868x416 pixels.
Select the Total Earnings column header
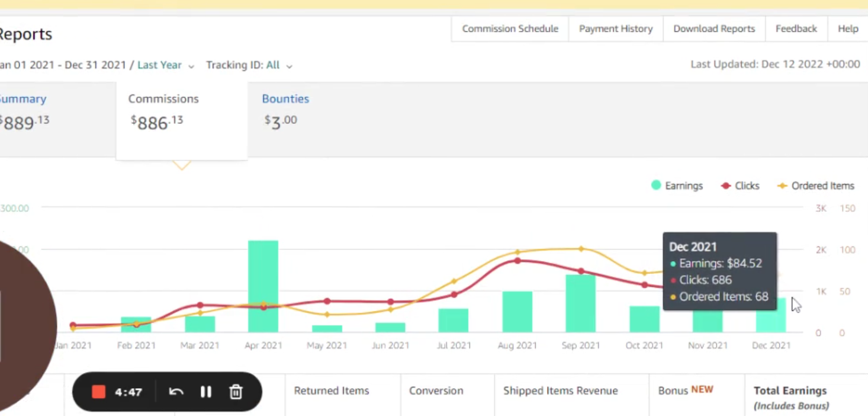tap(790, 398)
